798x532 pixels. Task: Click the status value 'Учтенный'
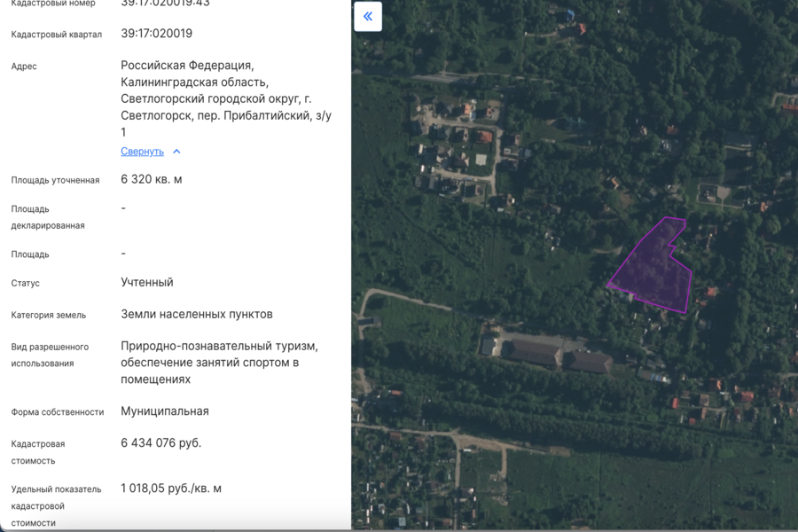(x=147, y=283)
